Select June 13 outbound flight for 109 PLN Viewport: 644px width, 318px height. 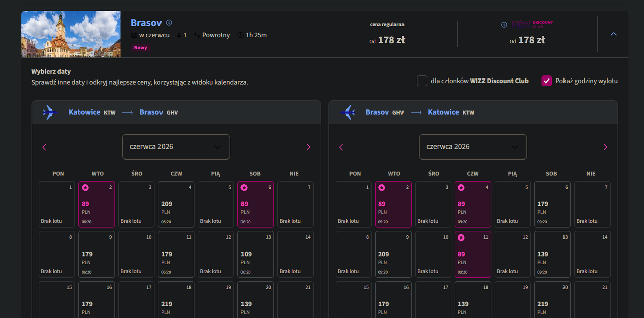(x=256, y=255)
